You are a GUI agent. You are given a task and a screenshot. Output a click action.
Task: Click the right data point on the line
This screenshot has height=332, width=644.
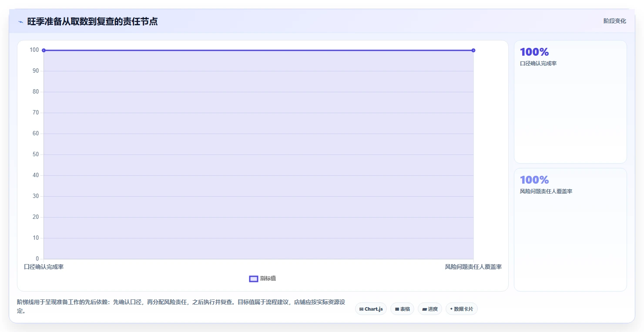click(473, 50)
